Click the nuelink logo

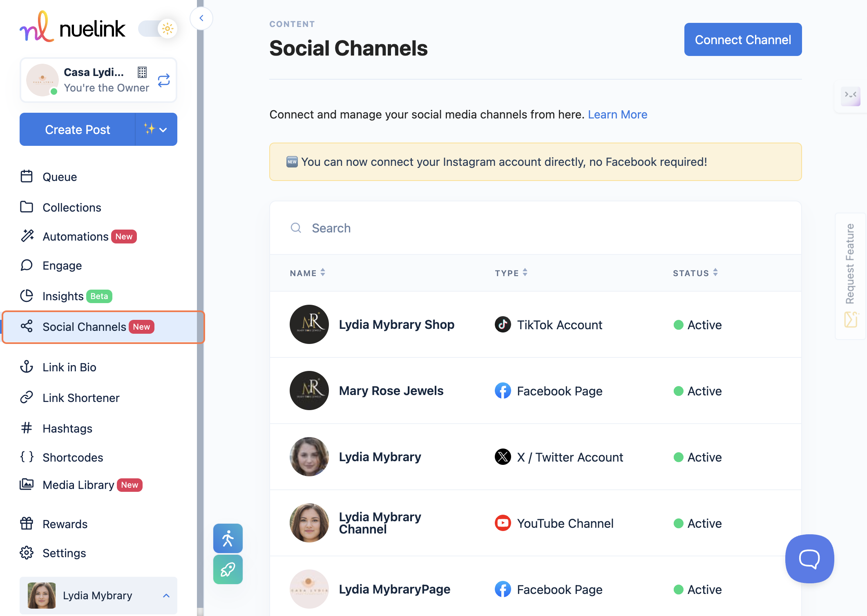[72, 27]
